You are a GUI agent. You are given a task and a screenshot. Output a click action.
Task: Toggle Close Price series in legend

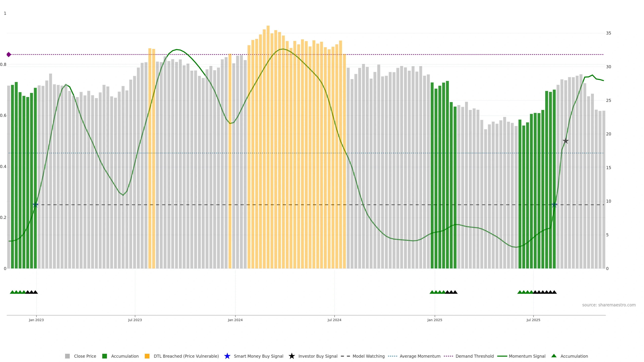point(85,356)
